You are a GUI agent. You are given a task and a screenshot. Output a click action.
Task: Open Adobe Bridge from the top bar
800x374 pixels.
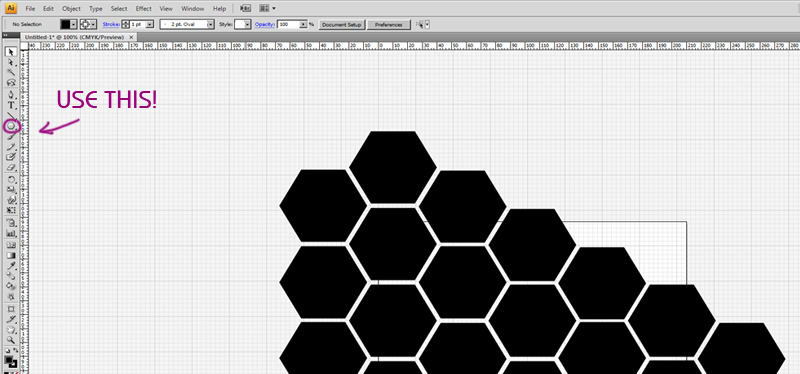point(246,9)
